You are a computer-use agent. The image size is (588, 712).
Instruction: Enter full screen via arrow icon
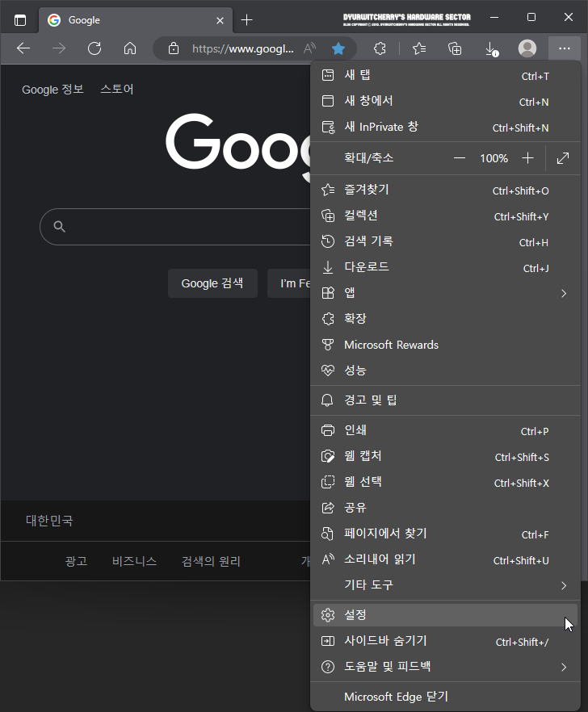[562, 158]
